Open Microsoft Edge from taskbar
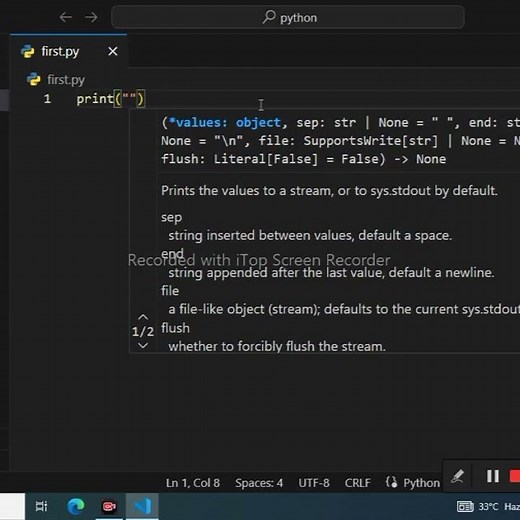520x520 pixels. (76, 506)
